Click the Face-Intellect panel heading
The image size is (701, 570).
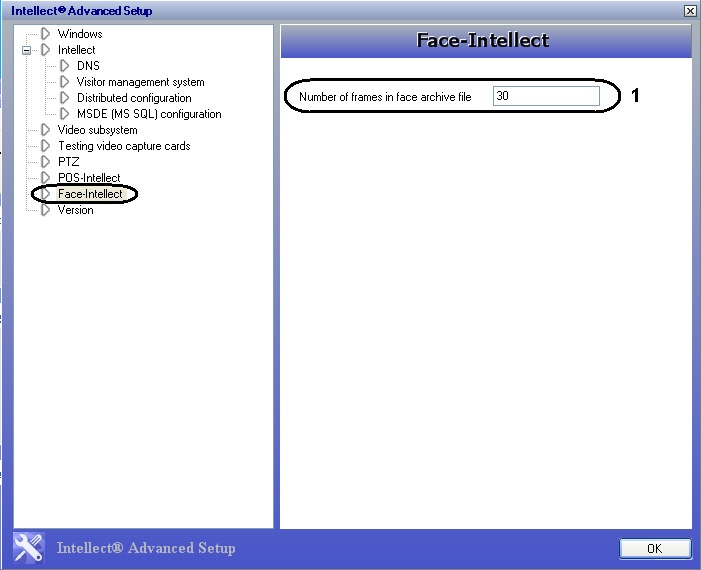pos(482,40)
